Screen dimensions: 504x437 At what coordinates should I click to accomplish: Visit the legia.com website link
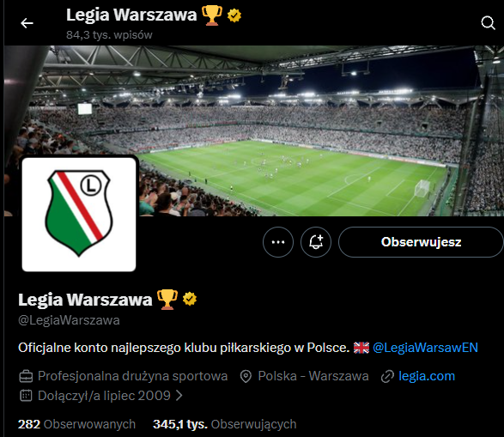(427, 376)
